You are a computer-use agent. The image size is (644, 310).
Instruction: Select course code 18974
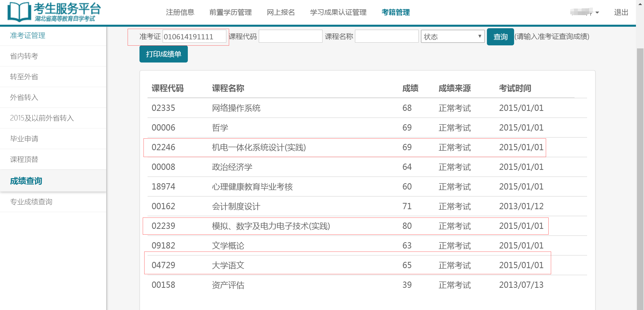tap(163, 187)
